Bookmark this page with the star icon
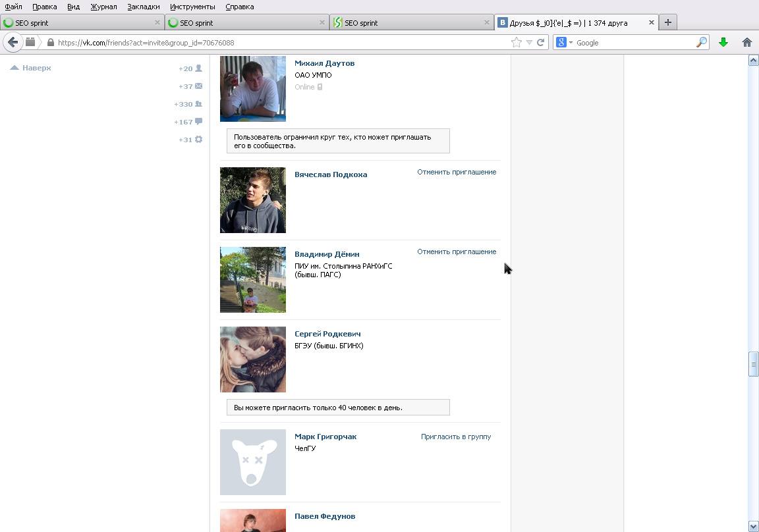759x532 pixels. 517,43
